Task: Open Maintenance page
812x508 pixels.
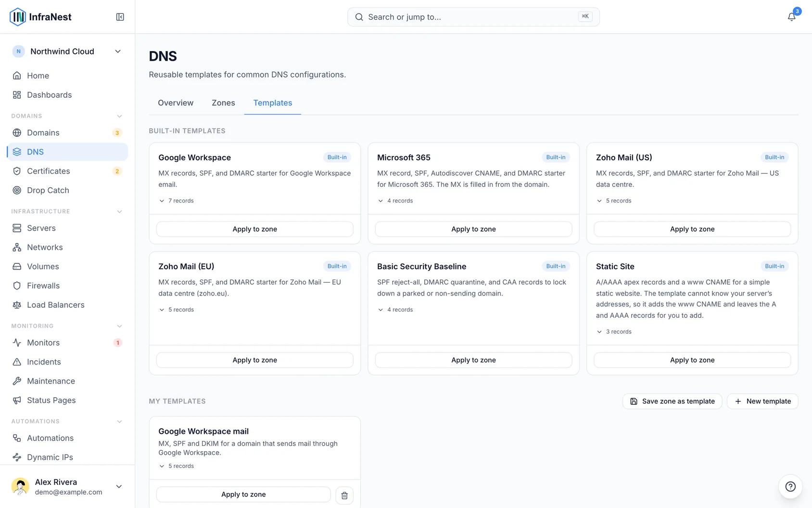Action: click(x=67, y=381)
